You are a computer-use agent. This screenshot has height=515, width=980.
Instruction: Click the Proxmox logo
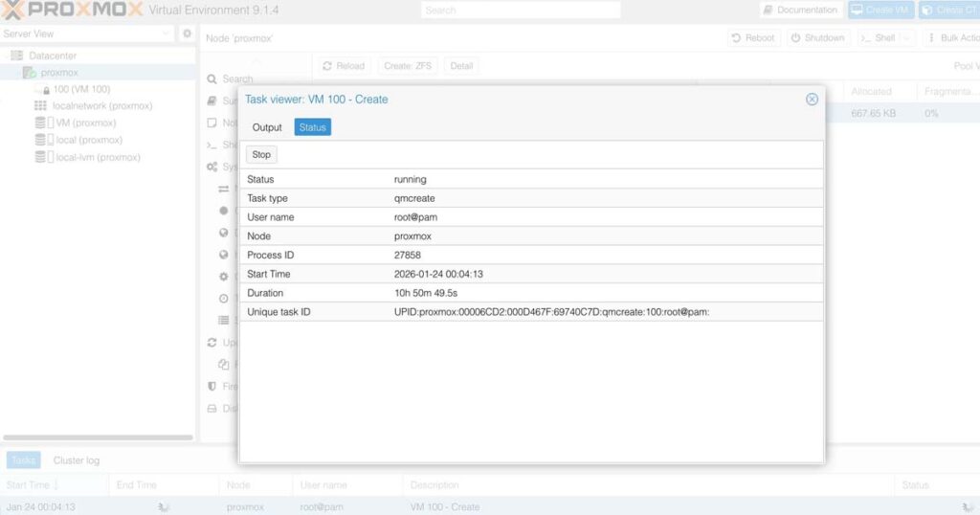[72, 10]
